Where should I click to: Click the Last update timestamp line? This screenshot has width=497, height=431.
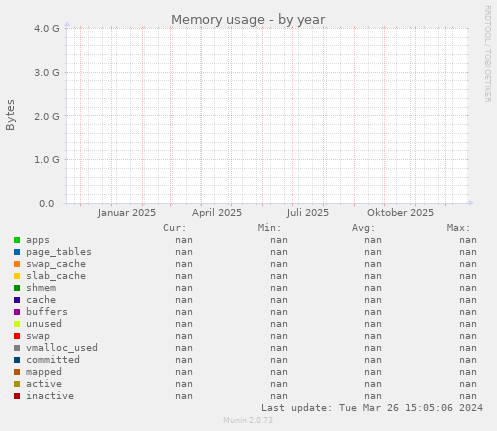click(x=372, y=408)
